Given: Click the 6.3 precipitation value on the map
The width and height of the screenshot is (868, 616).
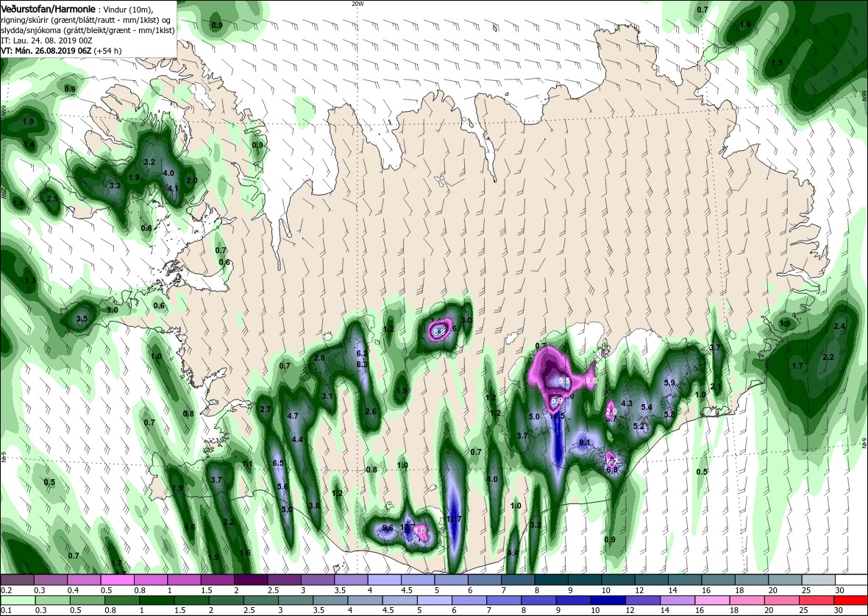Looking at the screenshot, I should pyautogui.click(x=362, y=364).
